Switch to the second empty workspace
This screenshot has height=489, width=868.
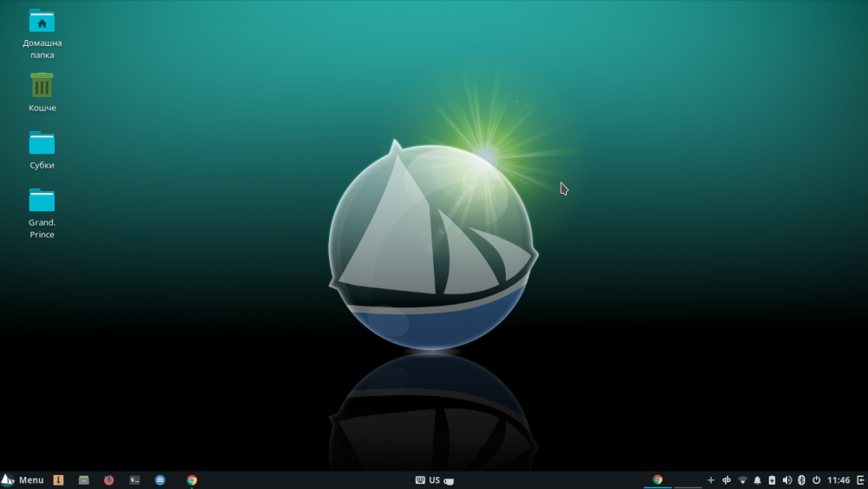(688, 479)
